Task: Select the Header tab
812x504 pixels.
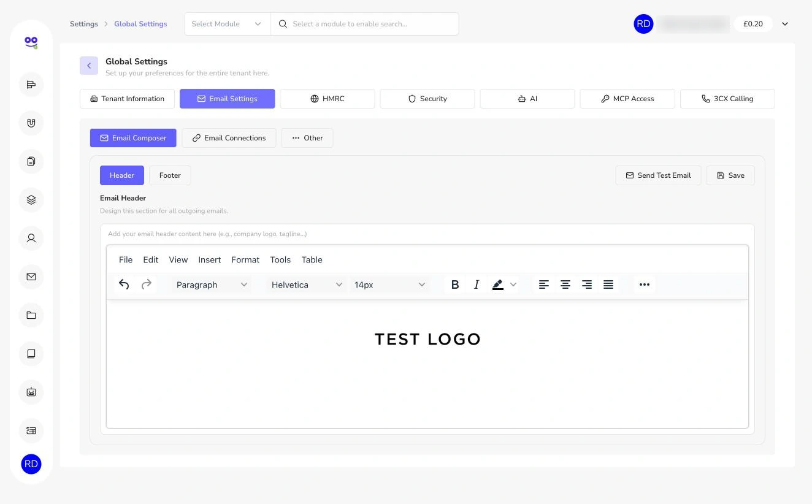Action: 122,175
